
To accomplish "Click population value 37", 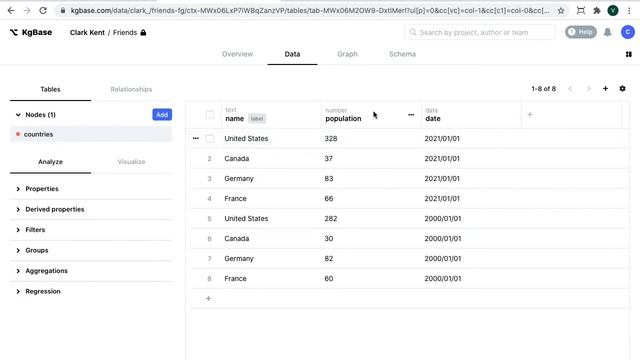I will [x=329, y=158].
